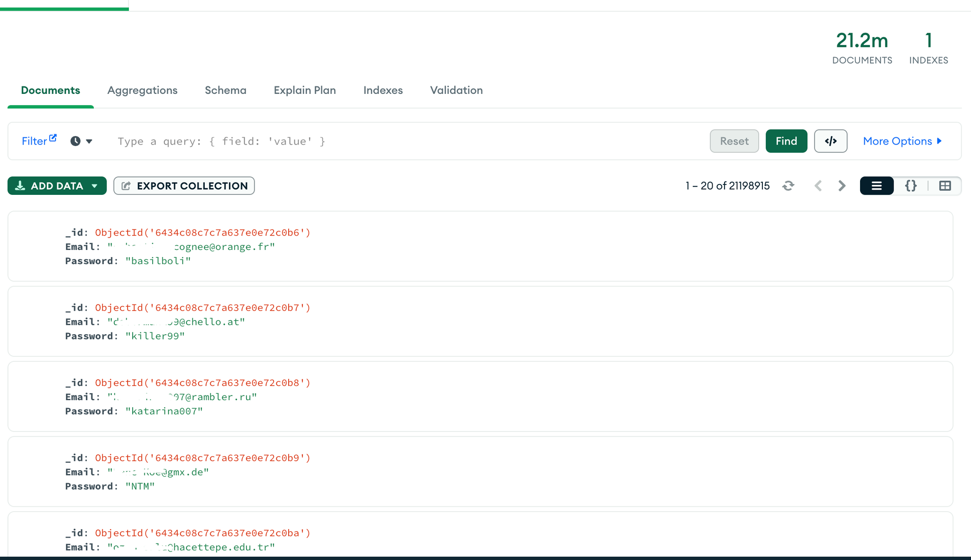Click the query input field
This screenshot has width=971, height=560.
pos(332,141)
